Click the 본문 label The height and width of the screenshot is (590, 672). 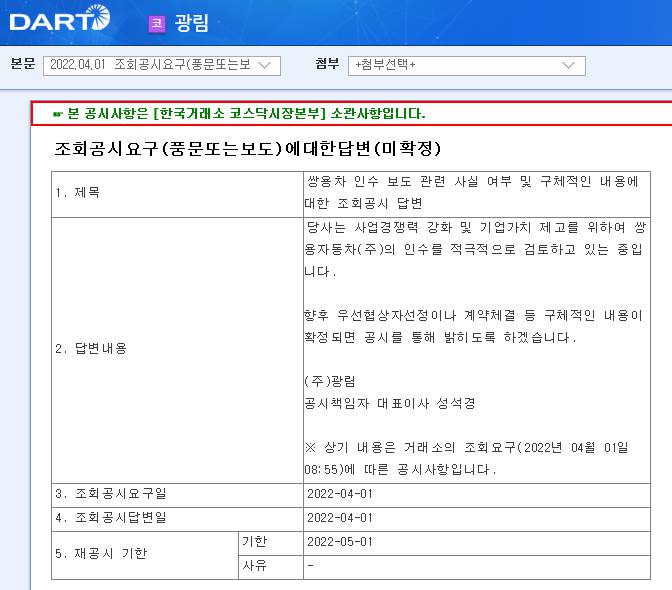point(23,64)
